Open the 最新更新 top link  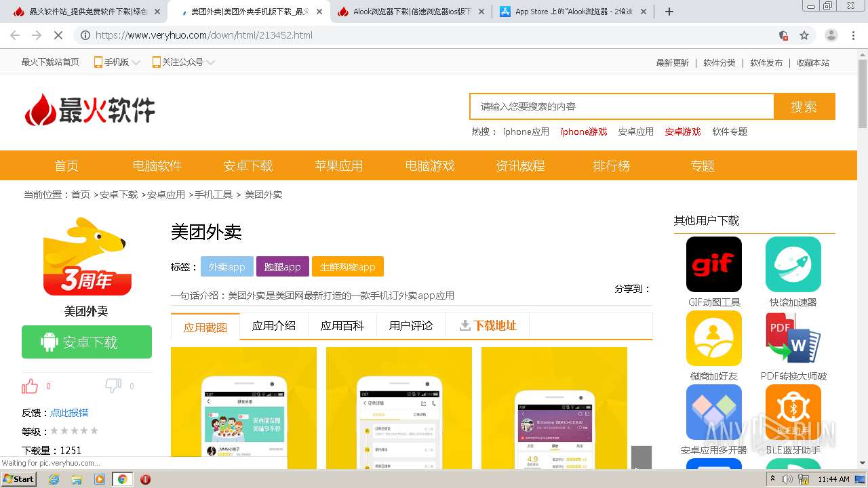coord(673,63)
